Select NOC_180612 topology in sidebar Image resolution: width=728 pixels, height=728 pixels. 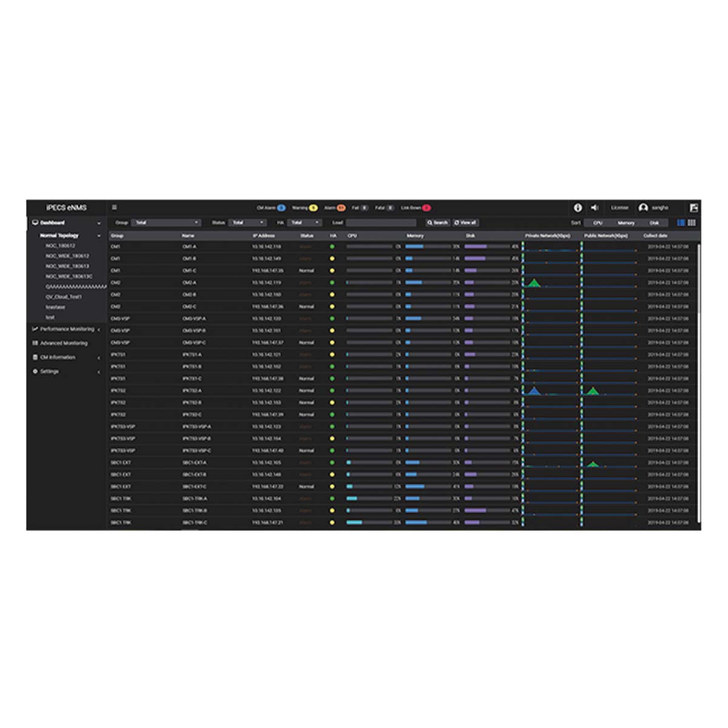click(60, 246)
